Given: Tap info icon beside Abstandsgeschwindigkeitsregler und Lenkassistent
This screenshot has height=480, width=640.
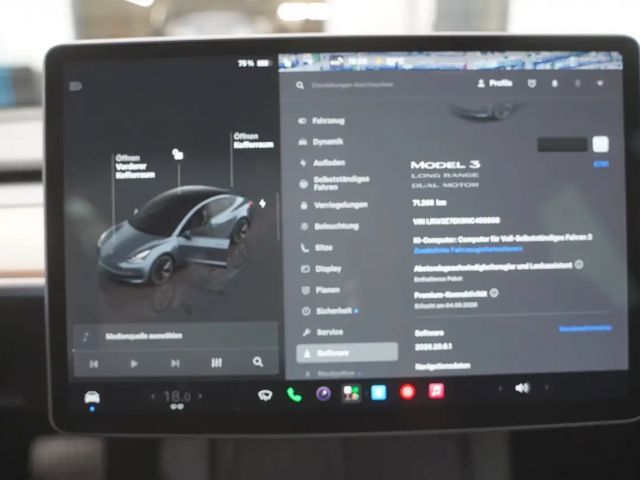Looking at the screenshot, I should [x=578, y=264].
